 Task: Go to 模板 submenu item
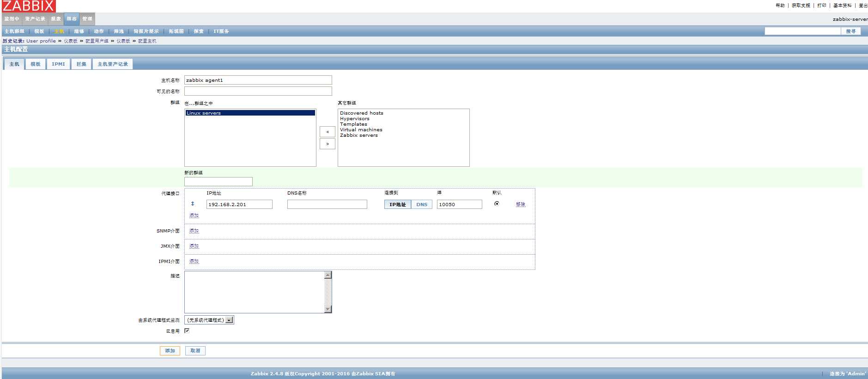click(x=39, y=31)
